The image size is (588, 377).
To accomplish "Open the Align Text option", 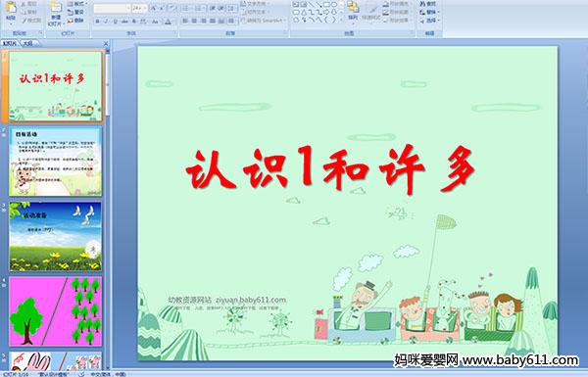I will pyautogui.click(x=256, y=12).
